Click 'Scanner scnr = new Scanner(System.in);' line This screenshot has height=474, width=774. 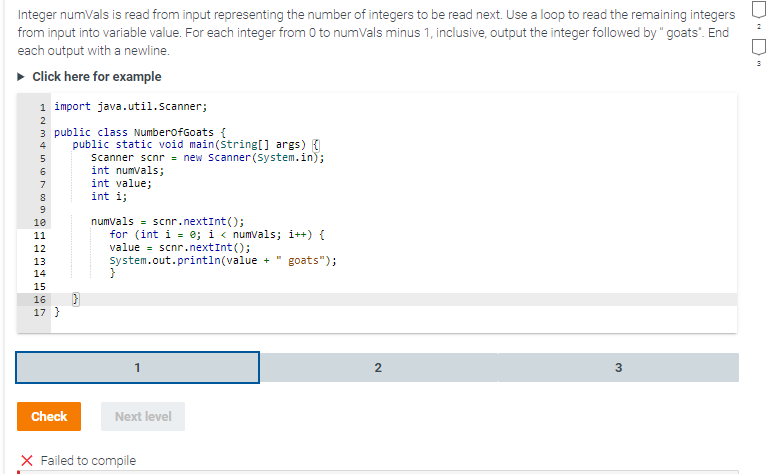tap(208, 158)
